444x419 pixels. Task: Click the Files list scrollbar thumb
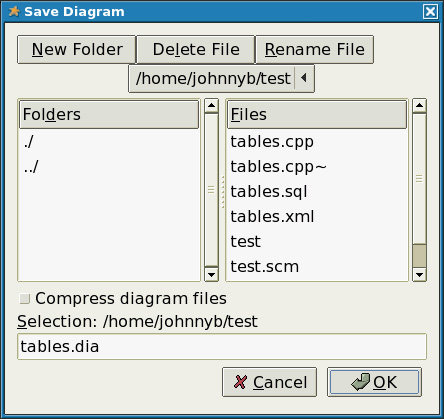[x=419, y=256]
